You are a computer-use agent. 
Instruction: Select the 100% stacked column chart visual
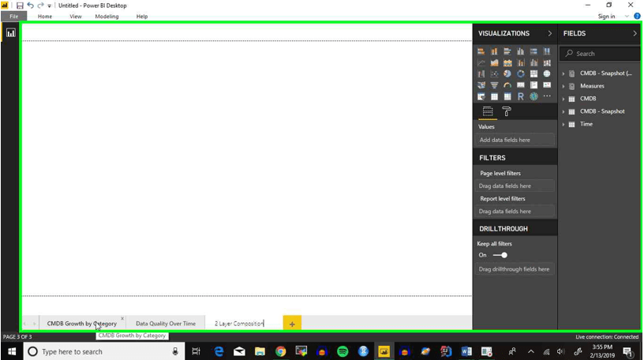[x=547, y=51]
